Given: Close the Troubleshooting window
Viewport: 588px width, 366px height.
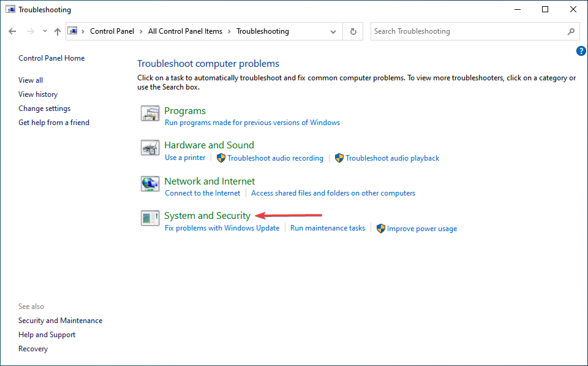Looking at the screenshot, I should pyautogui.click(x=573, y=9).
